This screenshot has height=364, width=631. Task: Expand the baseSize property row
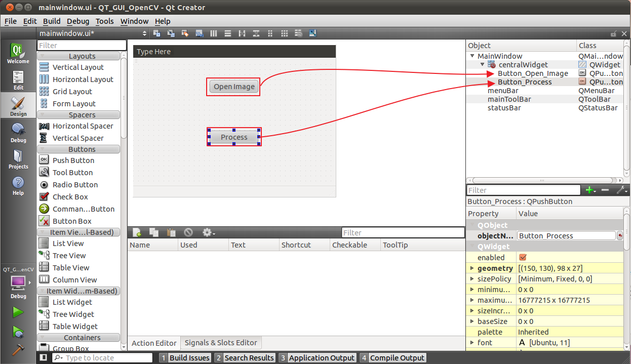(472, 321)
